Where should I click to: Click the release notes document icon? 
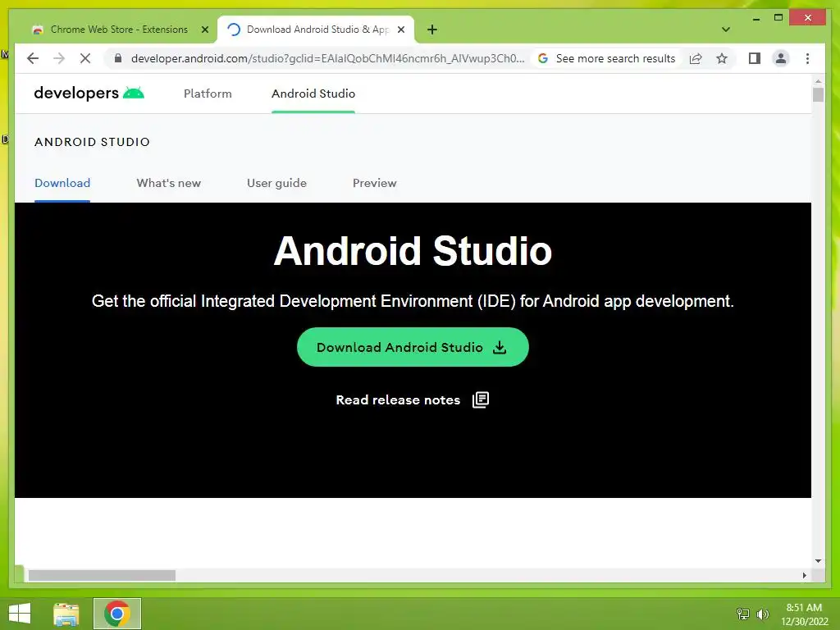click(481, 399)
